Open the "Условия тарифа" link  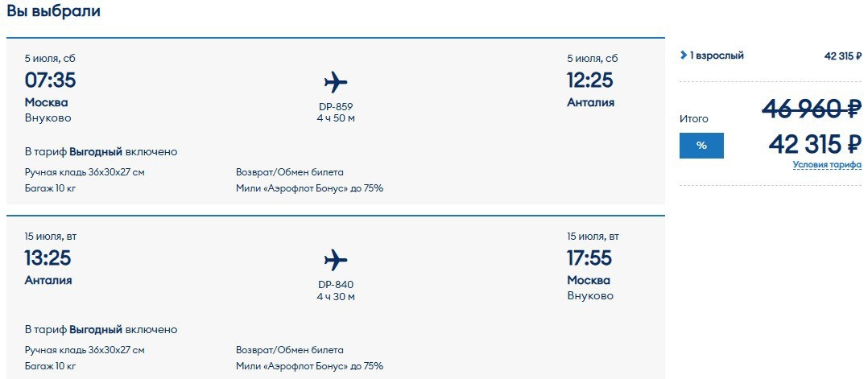click(x=827, y=165)
